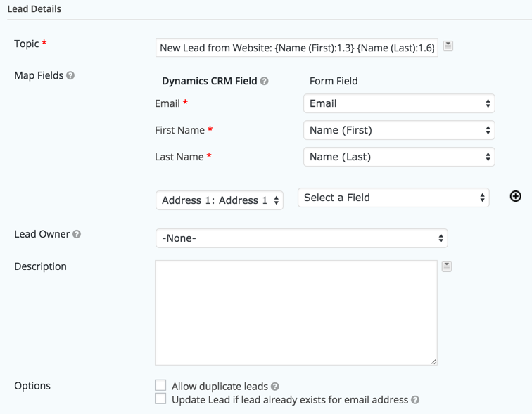Click the plus icon to add field mapping

tap(515, 197)
